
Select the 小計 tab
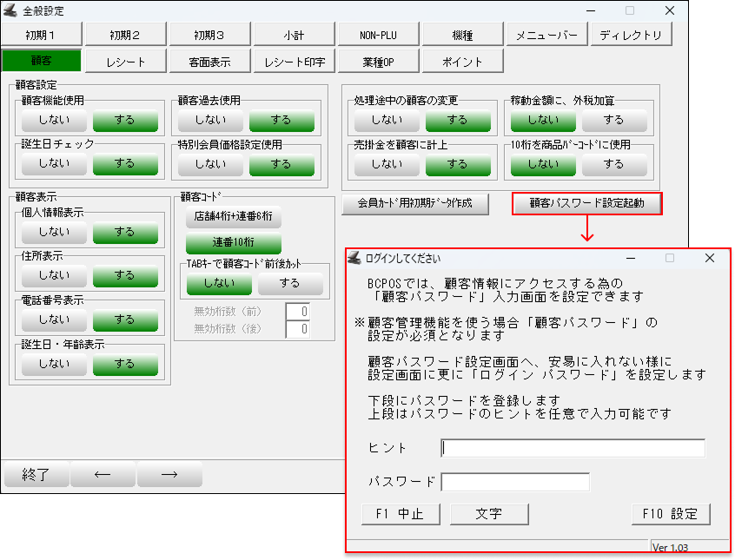(294, 36)
